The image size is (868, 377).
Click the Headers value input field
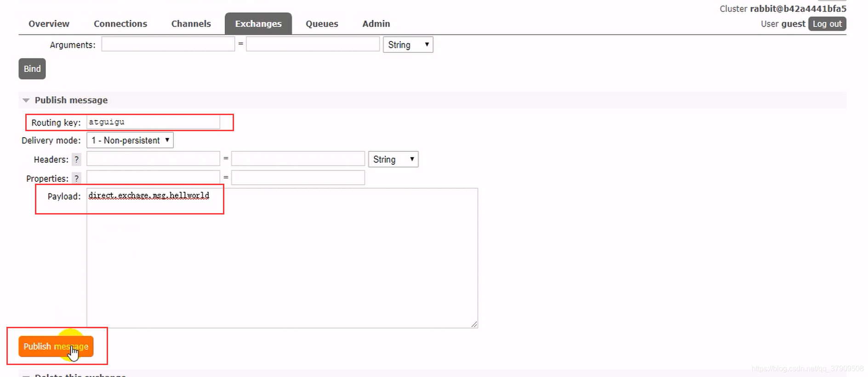[x=298, y=159]
